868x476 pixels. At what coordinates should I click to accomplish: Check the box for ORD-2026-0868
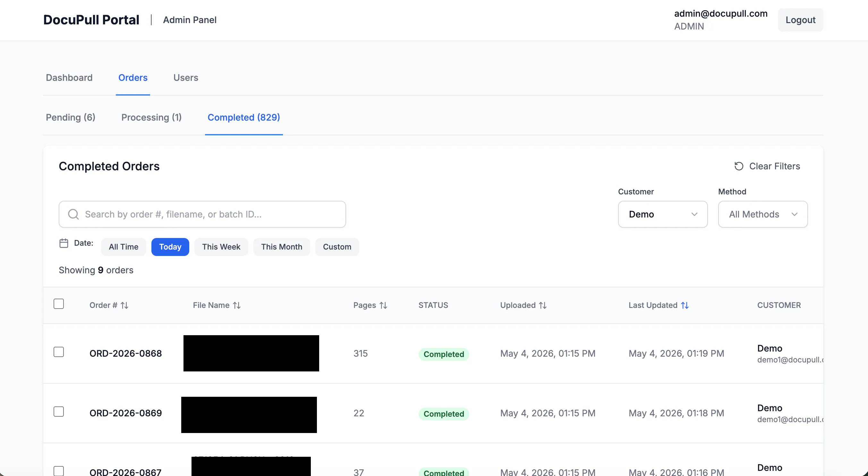[x=59, y=352]
